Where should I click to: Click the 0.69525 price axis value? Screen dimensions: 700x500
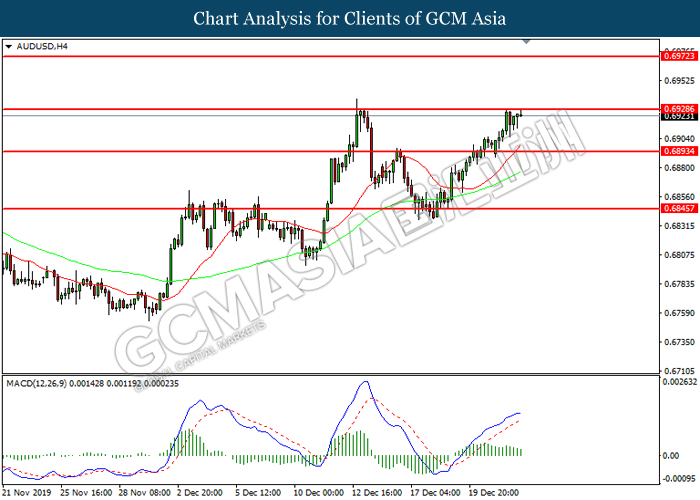click(679, 81)
